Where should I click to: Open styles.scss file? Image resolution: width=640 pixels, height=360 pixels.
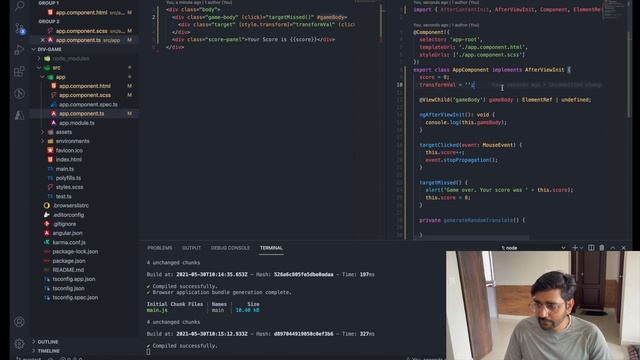[x=69, y=187]
